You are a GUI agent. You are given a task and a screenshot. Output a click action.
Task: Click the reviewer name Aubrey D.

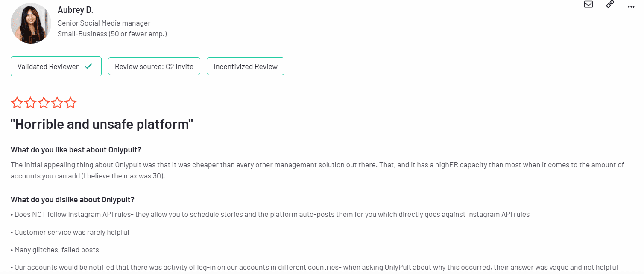point(75,10)
